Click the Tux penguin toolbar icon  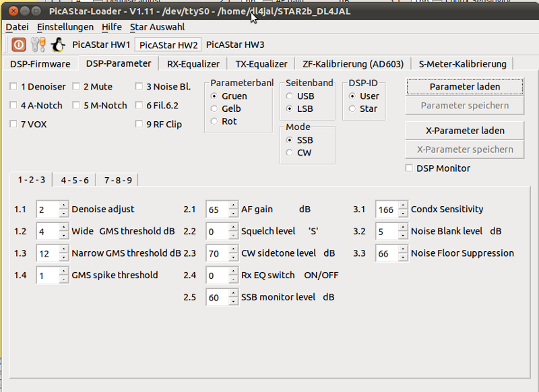click(58, 44)
